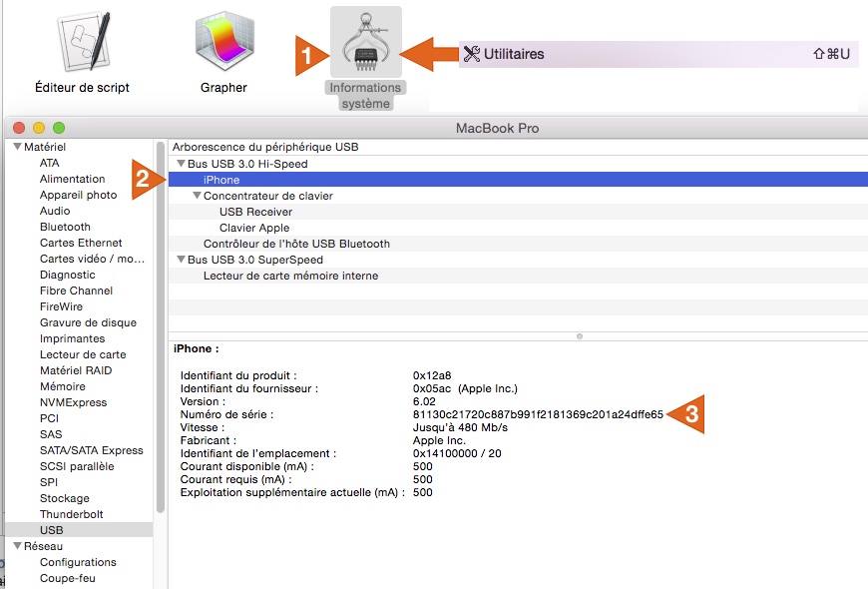
Task: Select Lecteur de carte in the sidebar
Action: 83,354
